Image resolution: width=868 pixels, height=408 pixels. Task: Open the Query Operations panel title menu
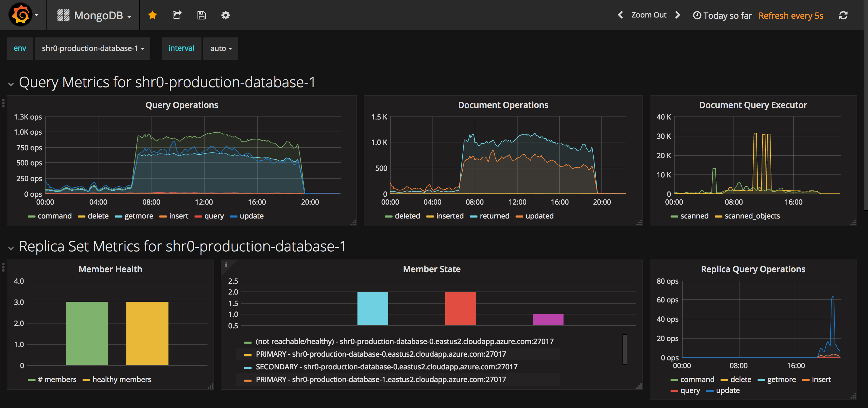tap(182, 105)
